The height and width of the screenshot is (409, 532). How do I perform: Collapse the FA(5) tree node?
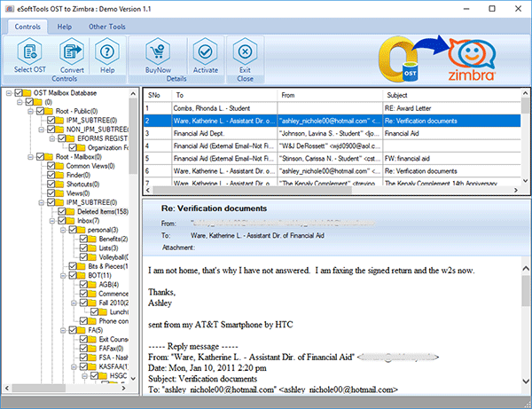[x=63, y=330]
